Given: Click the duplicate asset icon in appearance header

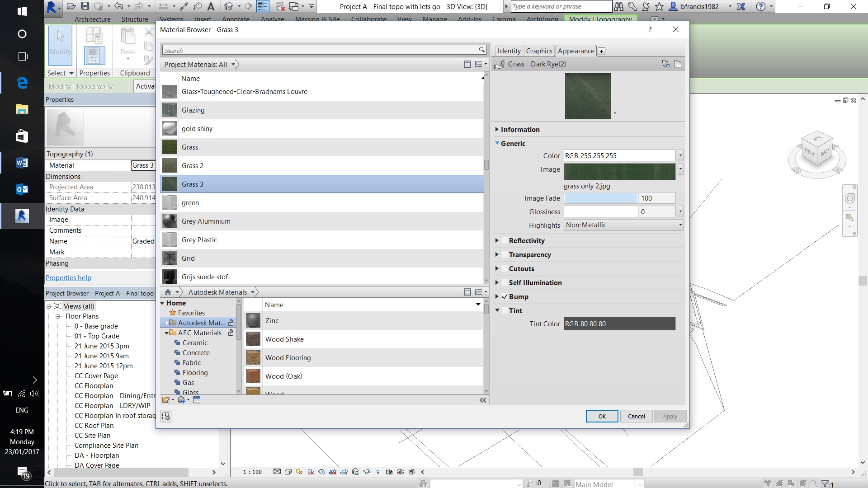Looking at the screenshot, I should click(x=678, y=64).
